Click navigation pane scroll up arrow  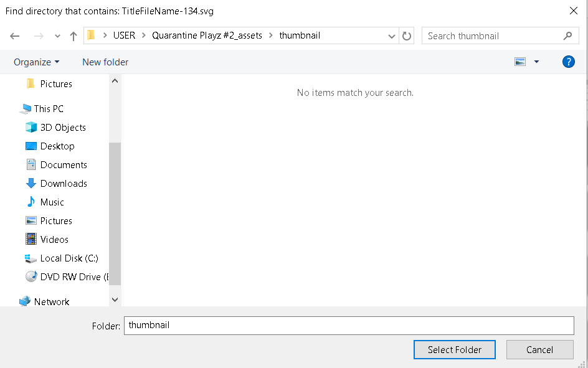click(x=115, y=81)
